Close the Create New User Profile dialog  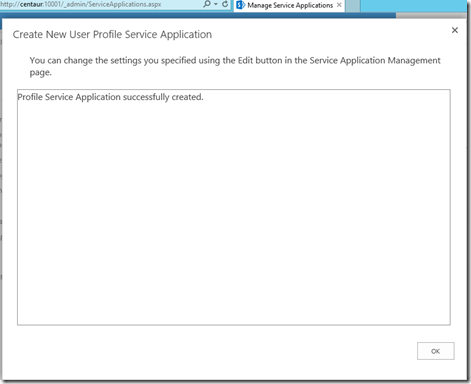(455, 30)
